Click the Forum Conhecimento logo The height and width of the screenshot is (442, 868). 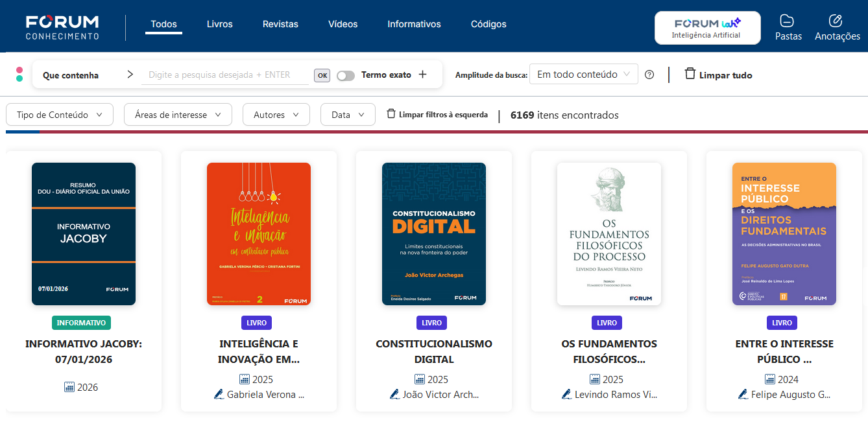tap(62, 27)
